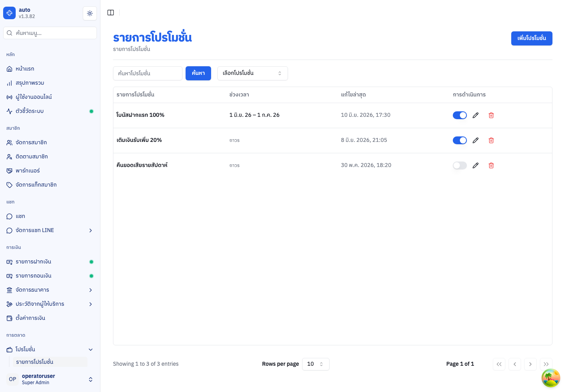Delete the คืนยอดเสียรายสัปดาห์ promotion
565x392 pixels.
(x=491, y=165)
